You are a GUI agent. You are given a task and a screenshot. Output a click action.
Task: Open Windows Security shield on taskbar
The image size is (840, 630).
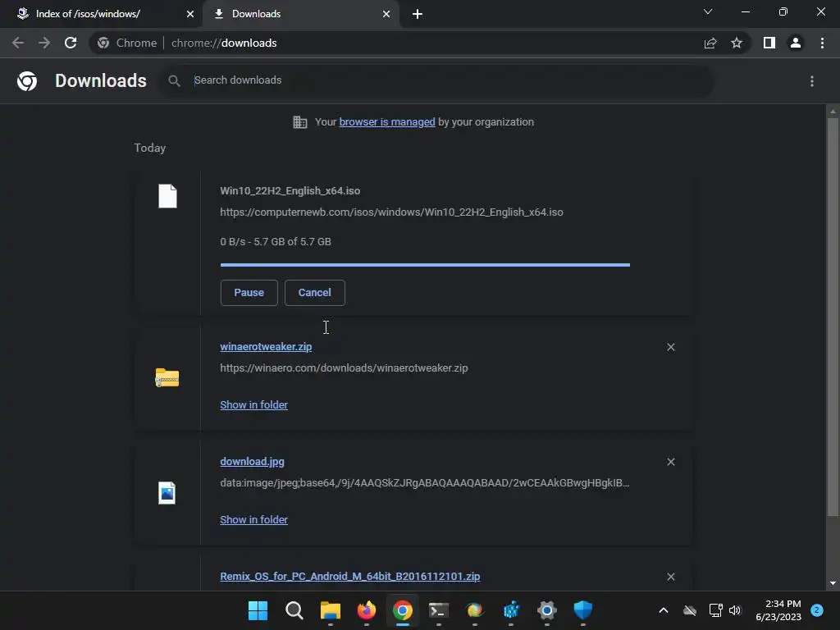(583, 610)
